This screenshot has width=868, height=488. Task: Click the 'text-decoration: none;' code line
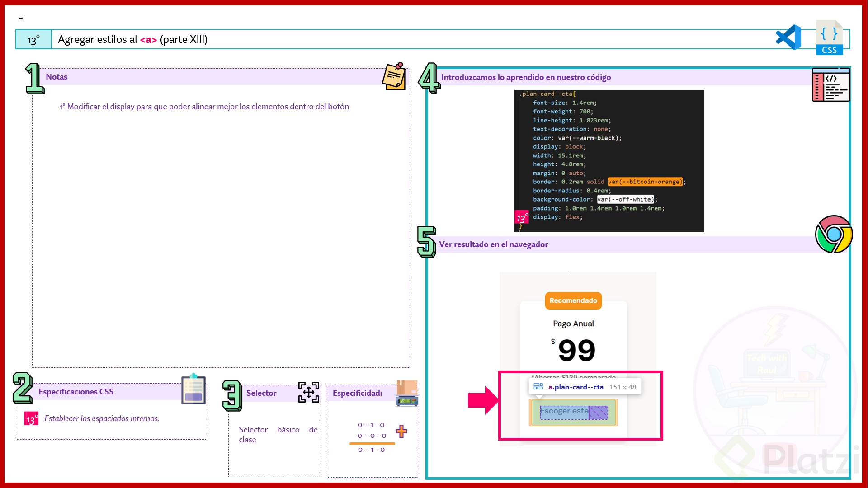click(572, 129)
